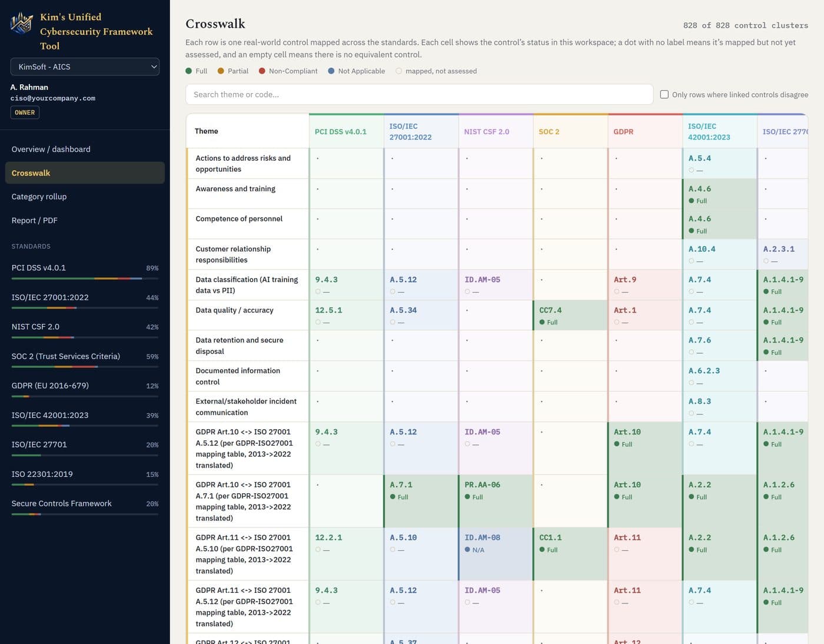
Task: Click the ISO 22301:2019 progress bar
Action: coord(85,484)
